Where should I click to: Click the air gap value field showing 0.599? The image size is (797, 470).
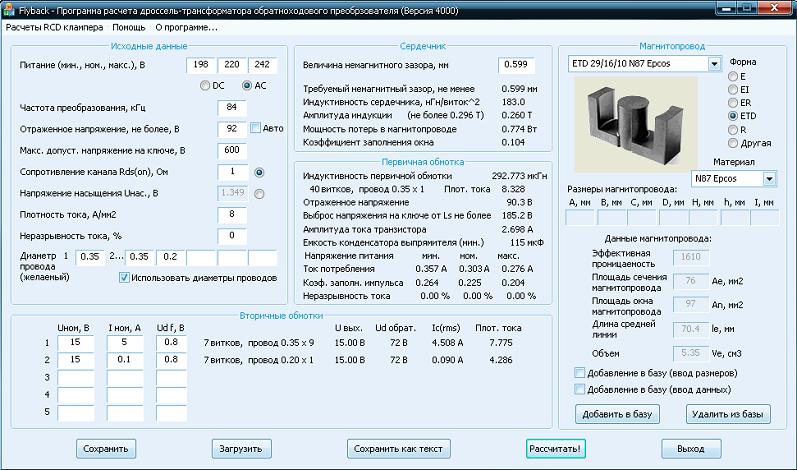(x=515, y=64)
